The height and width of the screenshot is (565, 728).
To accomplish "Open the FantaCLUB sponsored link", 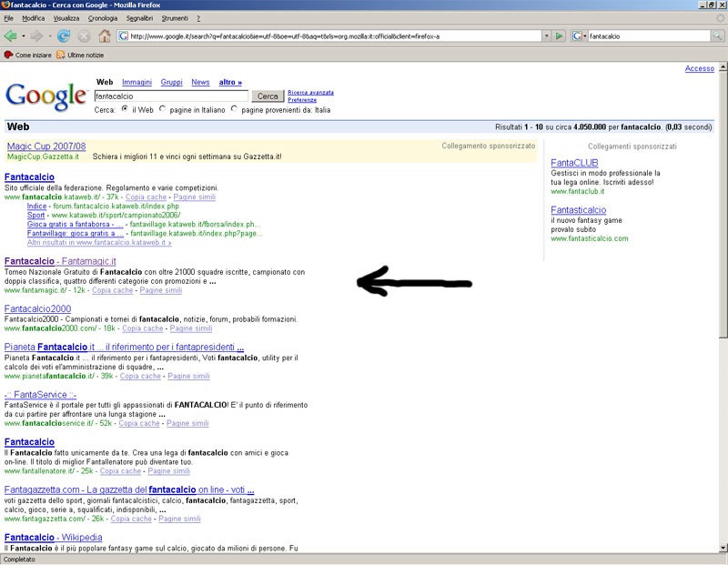I will 574,163.
